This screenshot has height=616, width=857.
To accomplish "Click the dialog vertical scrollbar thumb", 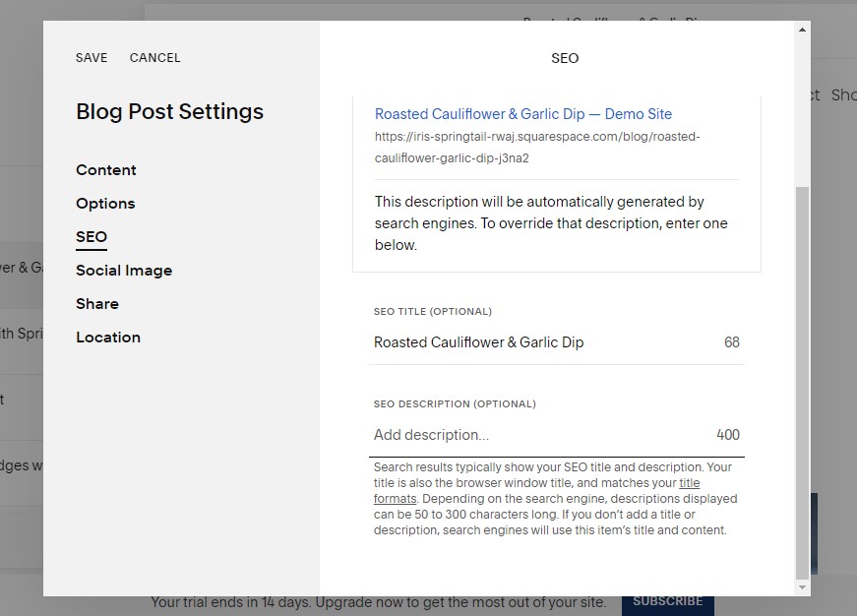I will [802, 383].
